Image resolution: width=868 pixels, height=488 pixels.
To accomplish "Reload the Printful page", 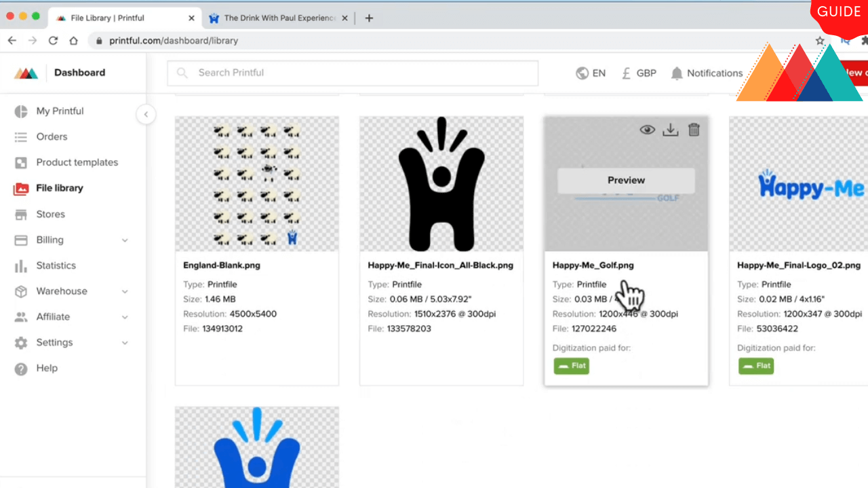I will tap(54, 41).
